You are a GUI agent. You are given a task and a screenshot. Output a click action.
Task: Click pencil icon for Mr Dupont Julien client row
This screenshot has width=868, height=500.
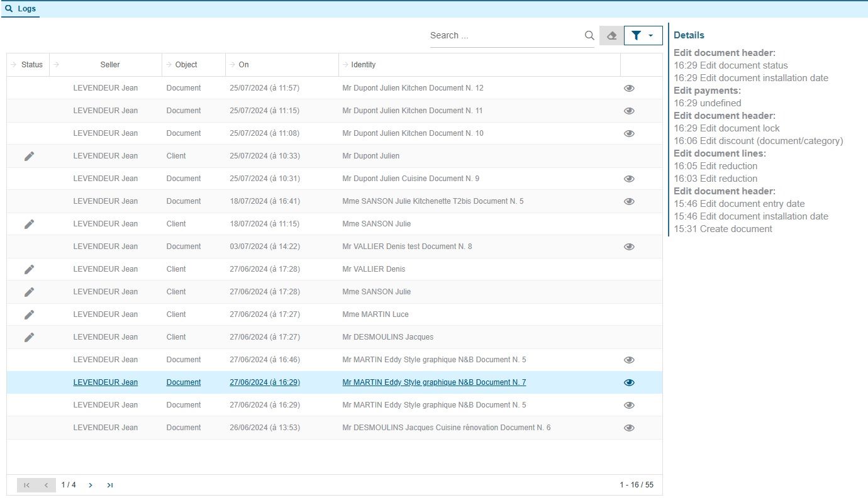click(29, 156)
